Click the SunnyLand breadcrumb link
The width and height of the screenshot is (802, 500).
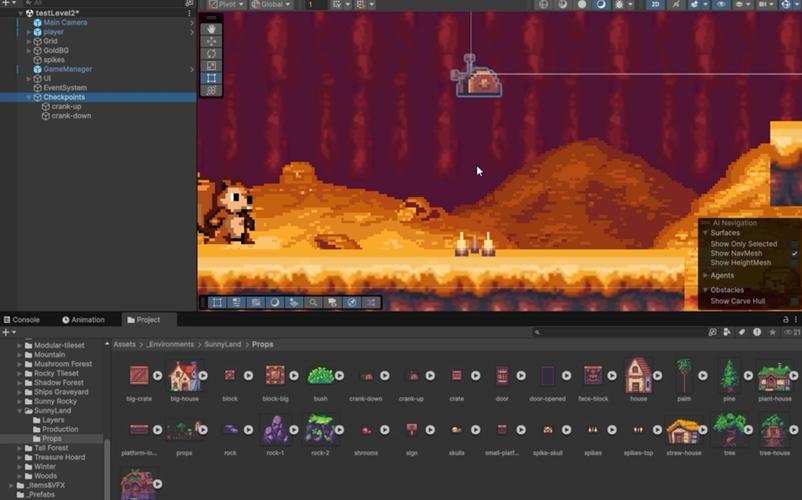[222, 344]
